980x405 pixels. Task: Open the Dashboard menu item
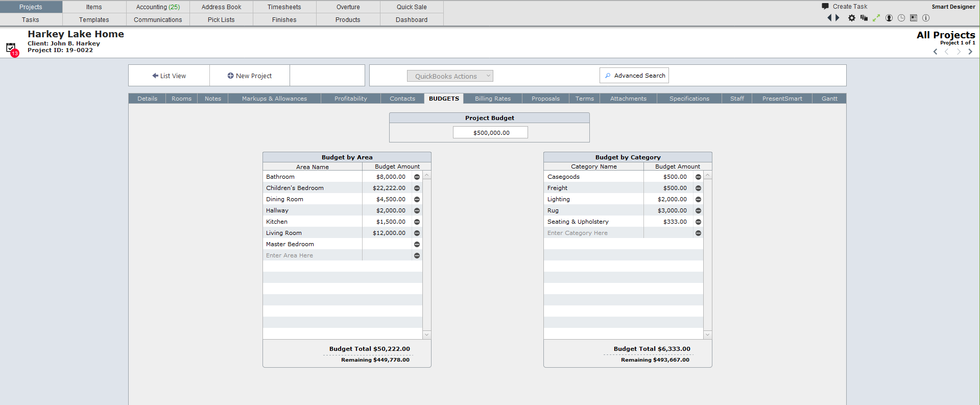(x=412, y=19)
